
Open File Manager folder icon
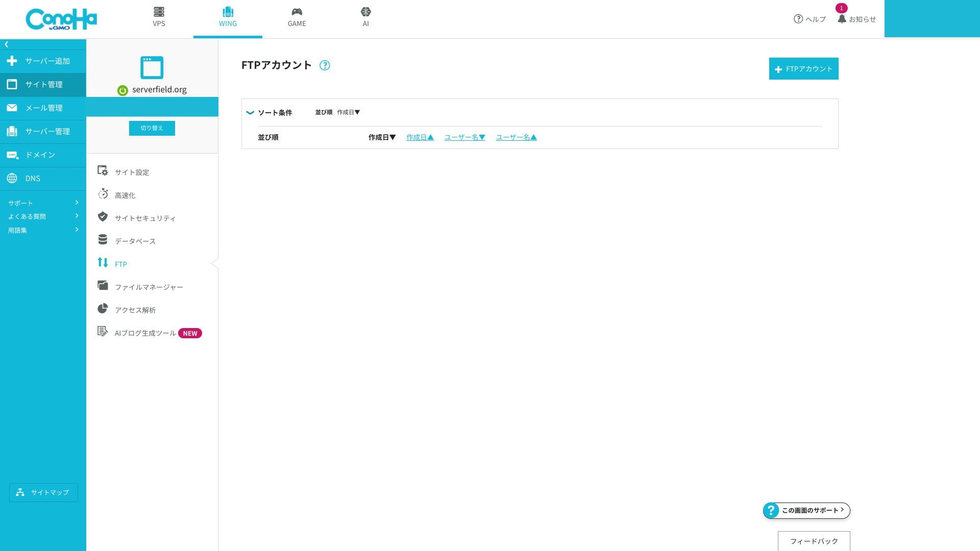(x=103, y=286)
